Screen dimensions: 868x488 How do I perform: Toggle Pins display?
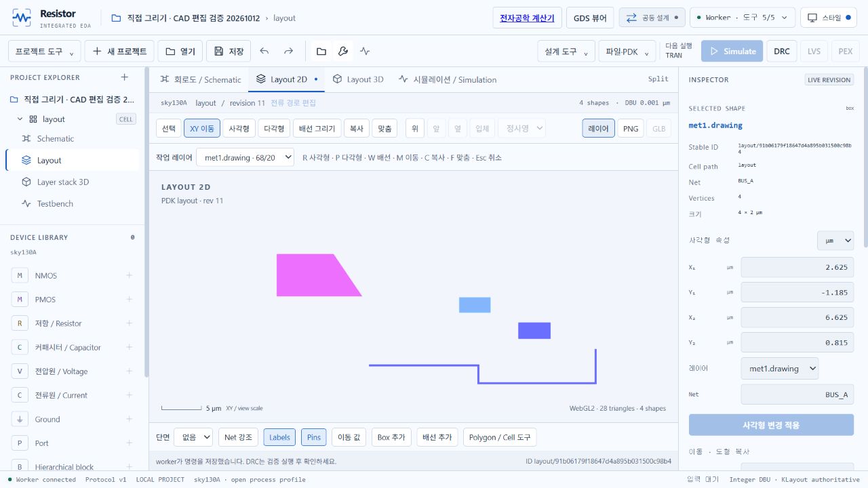(313, 437)
